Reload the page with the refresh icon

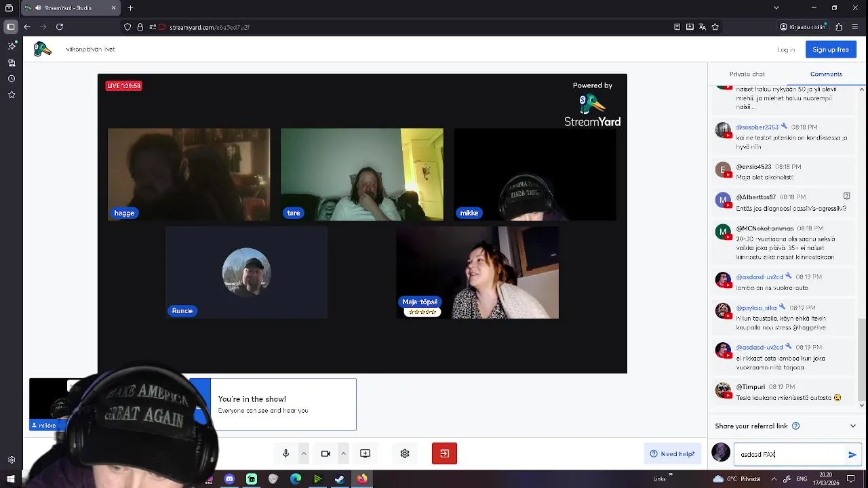60,27
